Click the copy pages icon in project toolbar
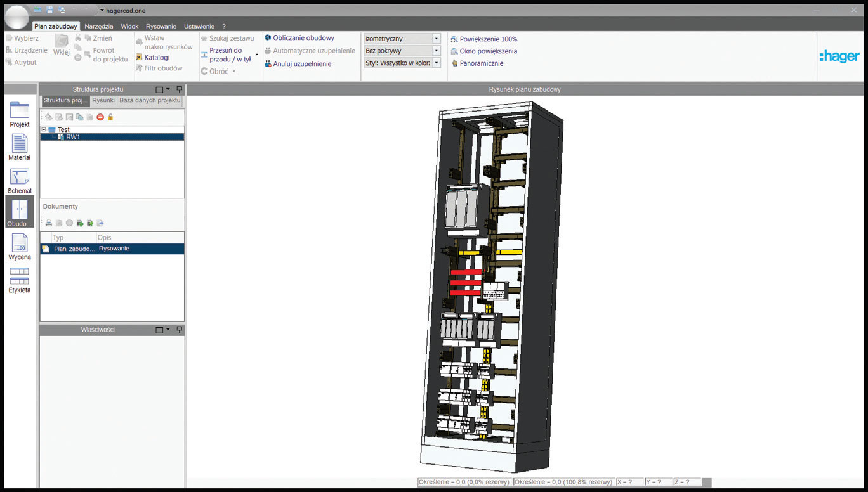This screenshot has height=492, width=868. pos(80,117)
